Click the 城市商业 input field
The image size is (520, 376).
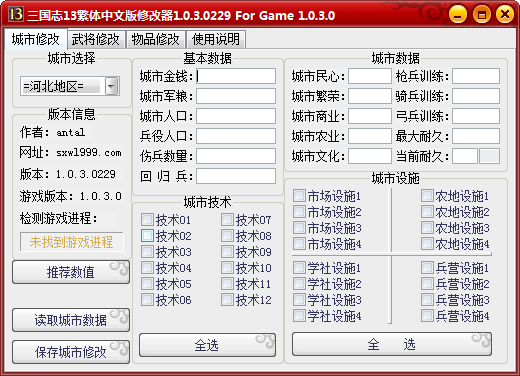point(370,116)
